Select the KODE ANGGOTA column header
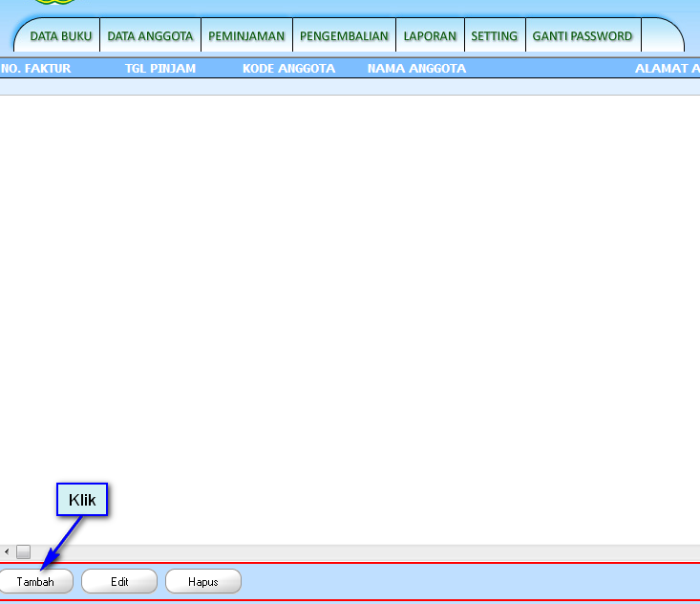The image size is (700, 604). click(288, 69)
